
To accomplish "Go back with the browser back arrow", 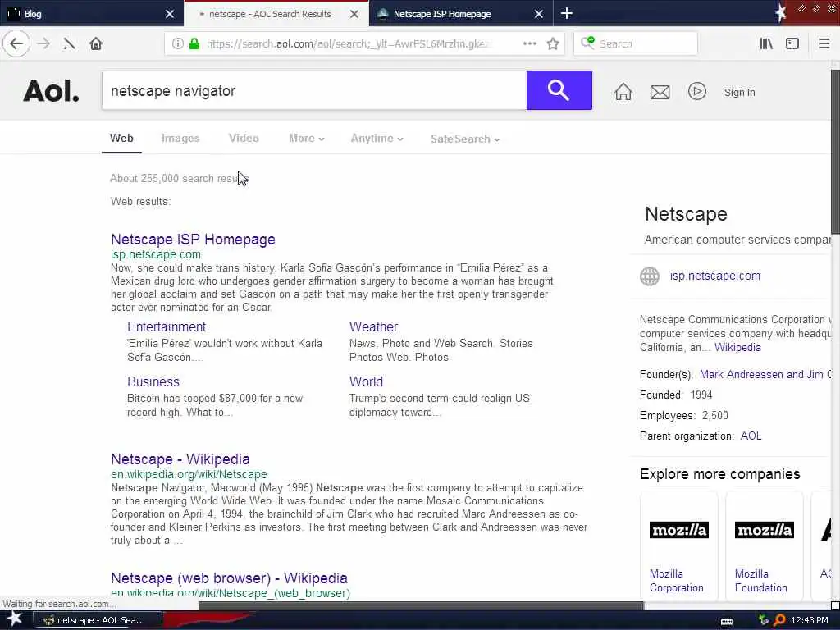I will (16, 43).
